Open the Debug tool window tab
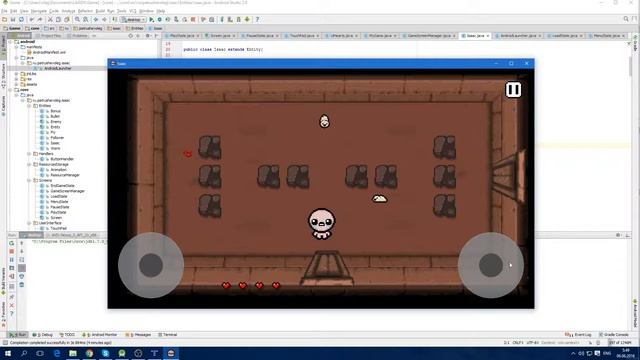Viewport: 640px width, 360px height. (x=43, y=335)
